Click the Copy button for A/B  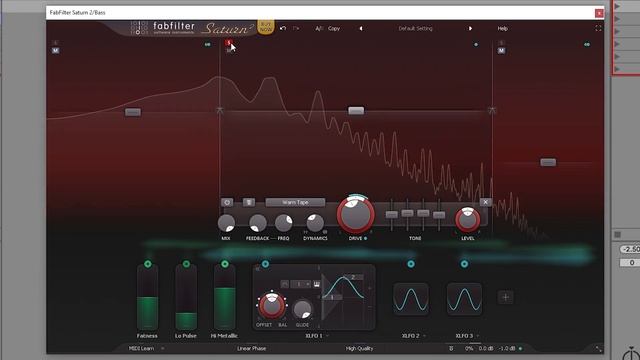coord(334,29)
